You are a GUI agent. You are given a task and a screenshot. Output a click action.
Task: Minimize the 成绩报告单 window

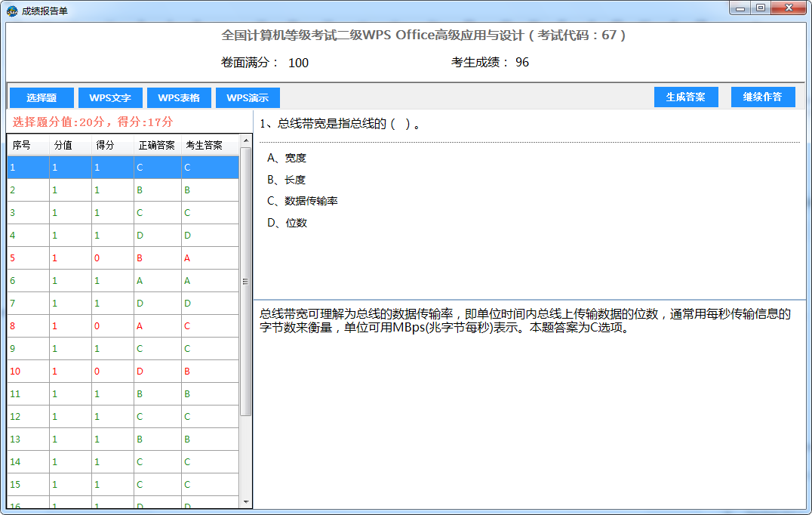(740, 8)
